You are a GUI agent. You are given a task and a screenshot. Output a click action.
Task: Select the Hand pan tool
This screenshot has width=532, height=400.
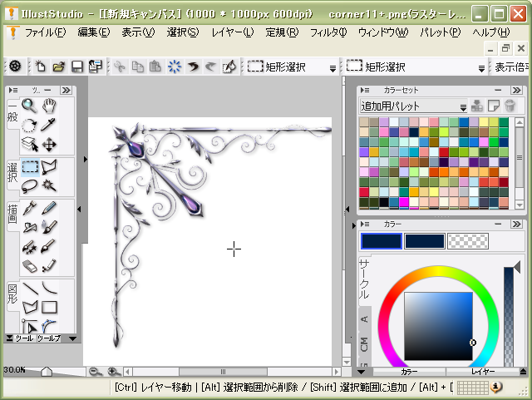(x=49, y=106)
